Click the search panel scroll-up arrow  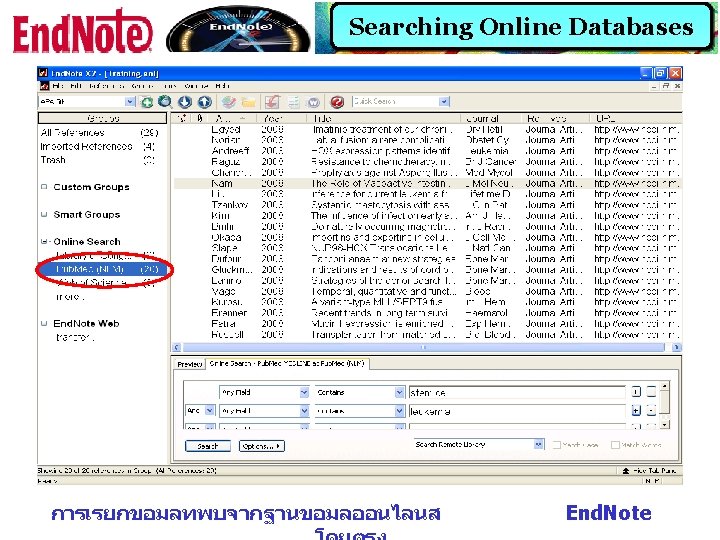click(x=664, y=386)
